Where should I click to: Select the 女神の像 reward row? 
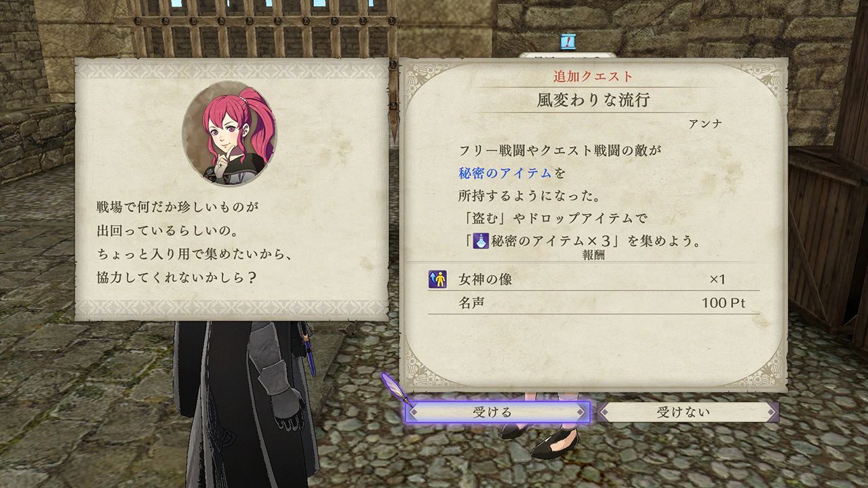[x=594, y=279]
